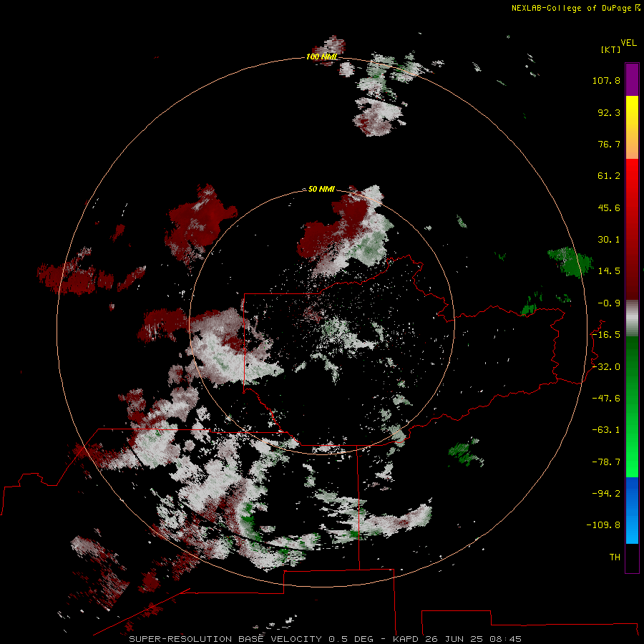Click the KAPD station identifier
This screenshot has height=644, width=644.
click(406, 639)
